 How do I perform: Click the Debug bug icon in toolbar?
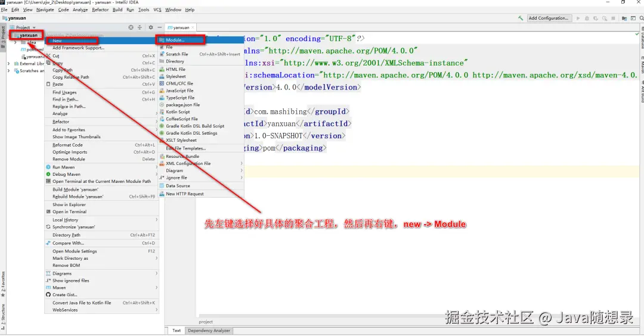click(587, 18)
